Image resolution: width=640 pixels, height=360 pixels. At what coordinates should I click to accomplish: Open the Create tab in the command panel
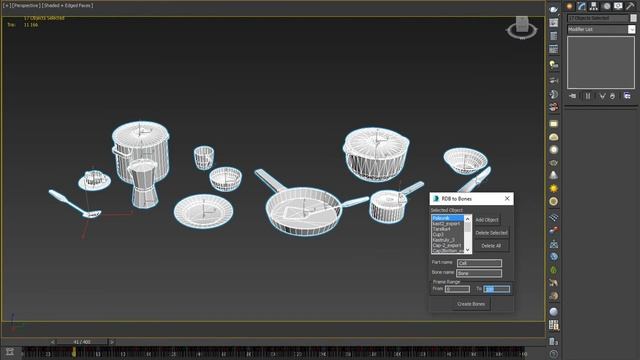[569, 6]
